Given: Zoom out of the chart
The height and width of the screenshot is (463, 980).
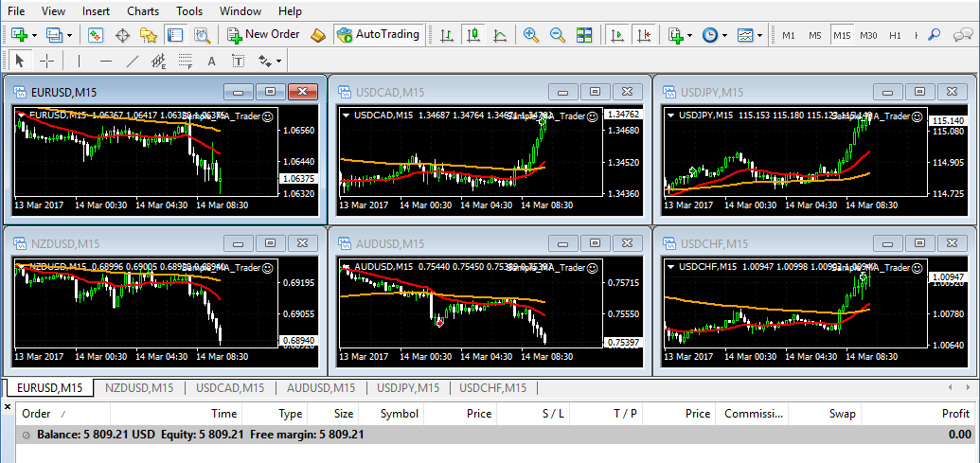Looking at the screenshot, I should 558,35.
